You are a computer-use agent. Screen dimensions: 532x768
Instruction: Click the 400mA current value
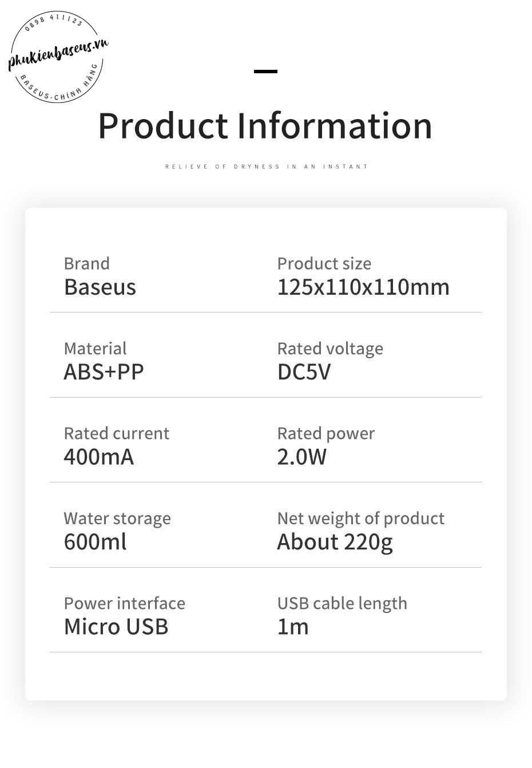pyautogui.click(x=98, y=457)
